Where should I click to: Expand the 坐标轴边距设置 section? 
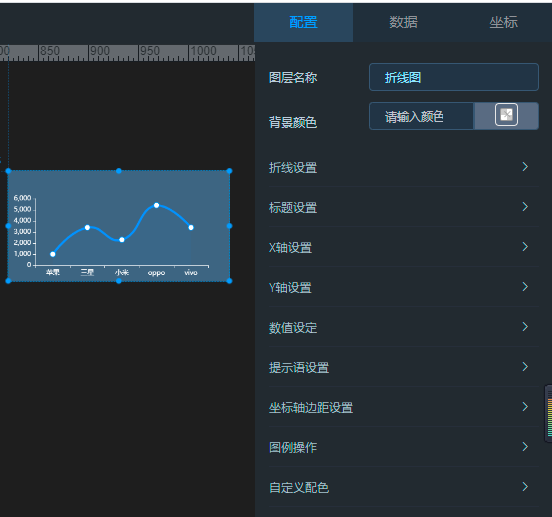point(404,407)
